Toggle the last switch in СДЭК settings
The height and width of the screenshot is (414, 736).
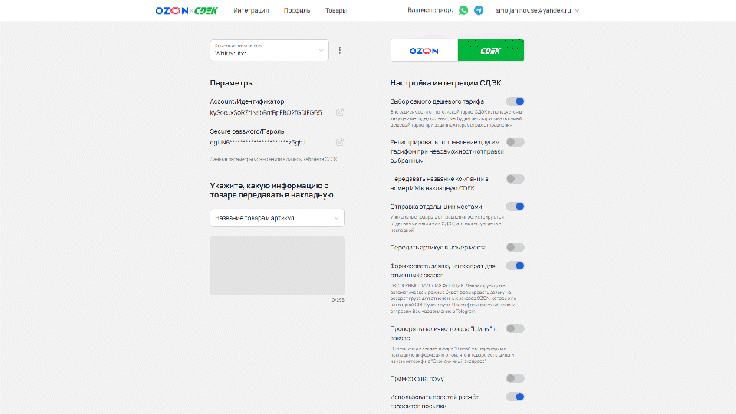(515, 397)
